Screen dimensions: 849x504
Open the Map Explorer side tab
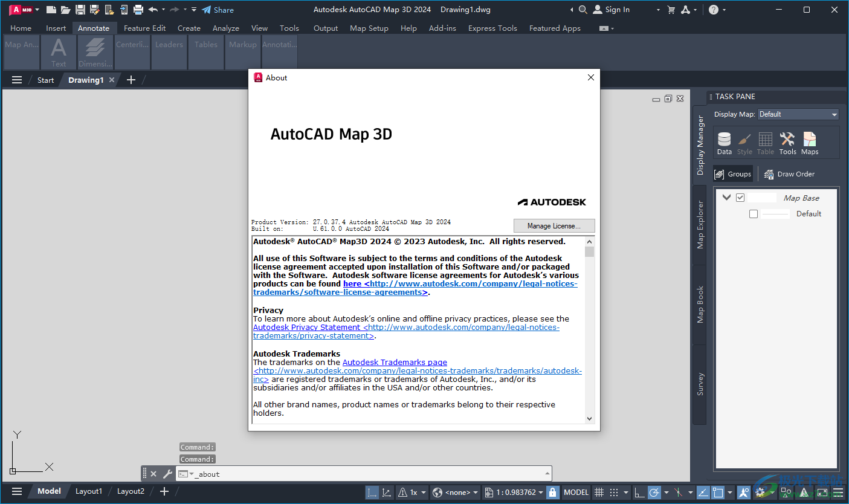700,225
